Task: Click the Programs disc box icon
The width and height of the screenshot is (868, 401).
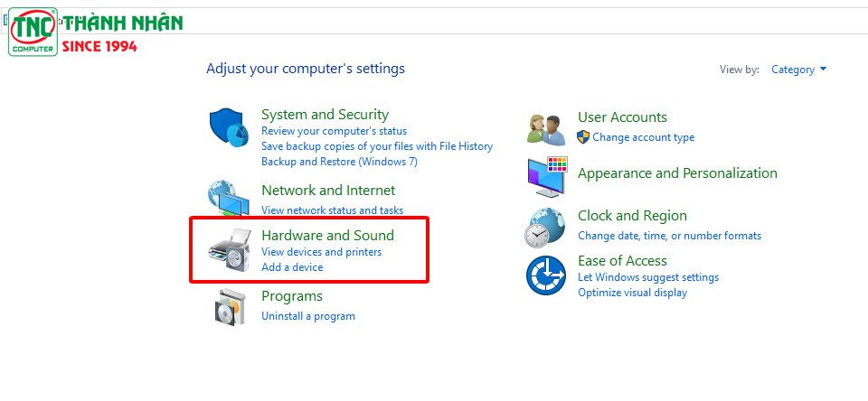Action: click(x=229, y=307)
